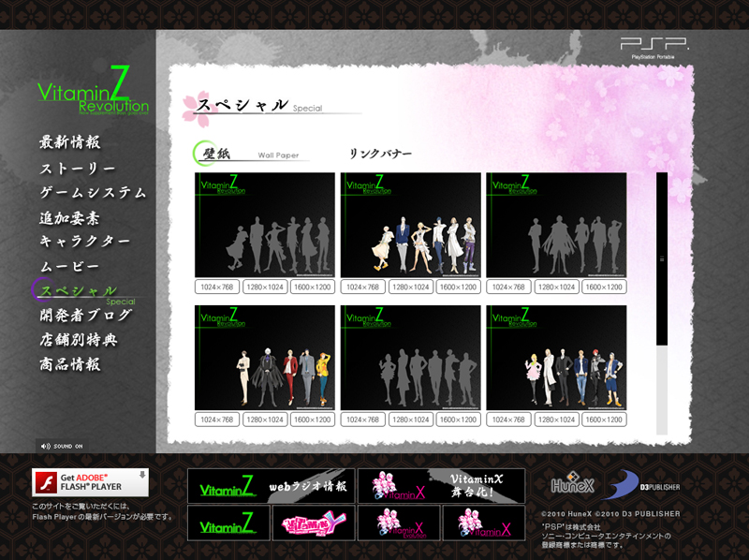Download 1280×1024 of the caped-silhouette wallpaper
The width and height of the screenshot is (749, 560).
click(556, 287)
